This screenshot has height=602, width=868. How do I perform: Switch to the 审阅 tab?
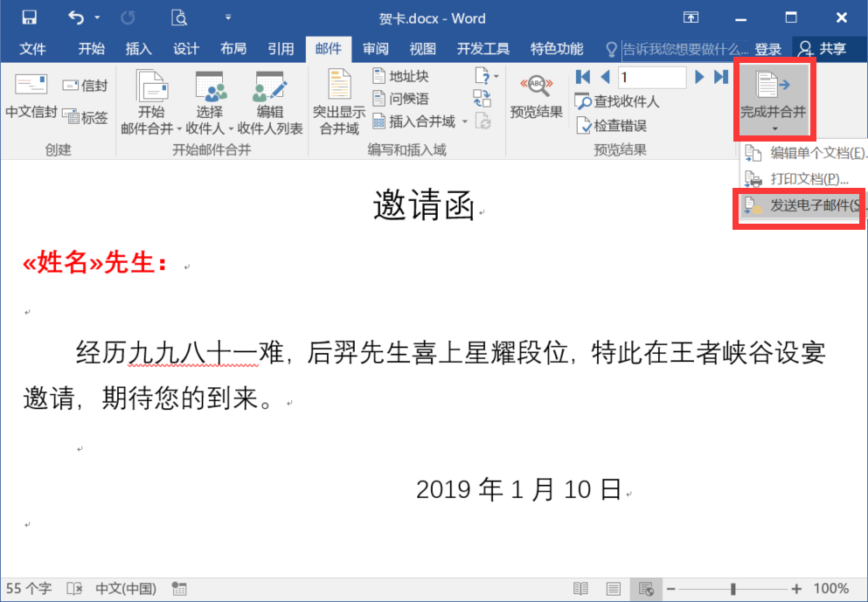tap(375, 49)
